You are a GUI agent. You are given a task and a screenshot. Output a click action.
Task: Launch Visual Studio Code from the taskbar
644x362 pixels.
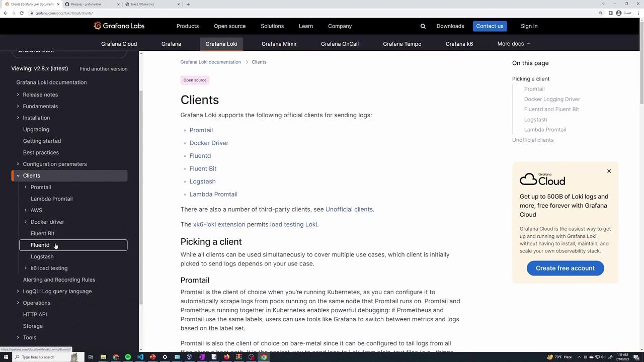point(140,357)
